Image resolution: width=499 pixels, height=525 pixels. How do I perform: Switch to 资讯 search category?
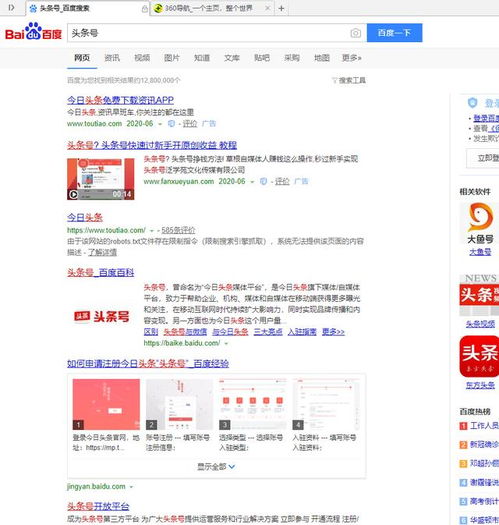pyautogui.click(x=112, y=58)
